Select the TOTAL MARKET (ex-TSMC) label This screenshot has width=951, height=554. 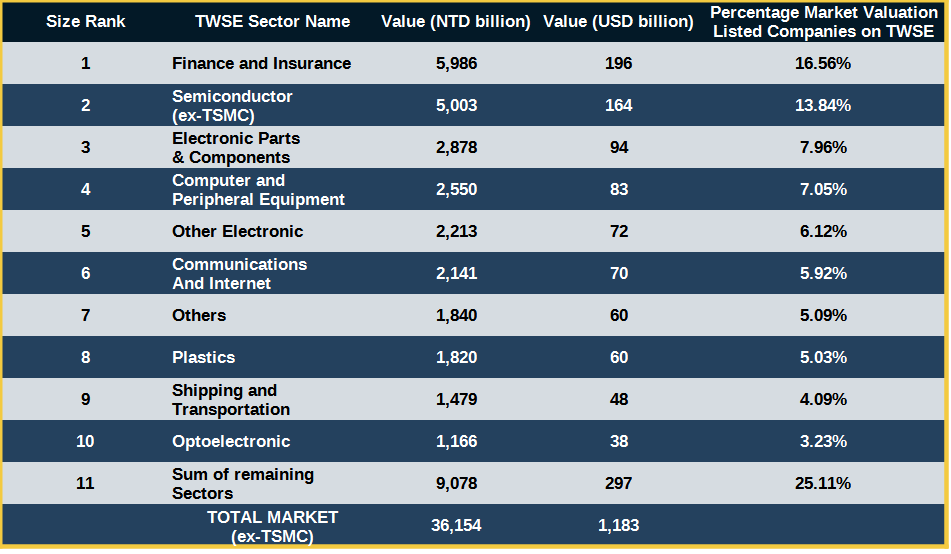pos(272,526)
